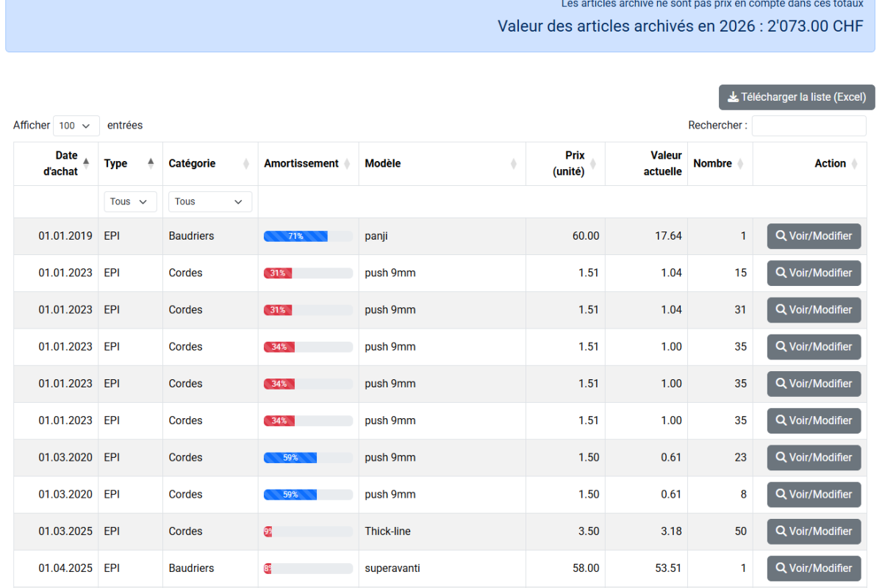Open Voir/Modifier for the panji harness

(x=814, y=236)
